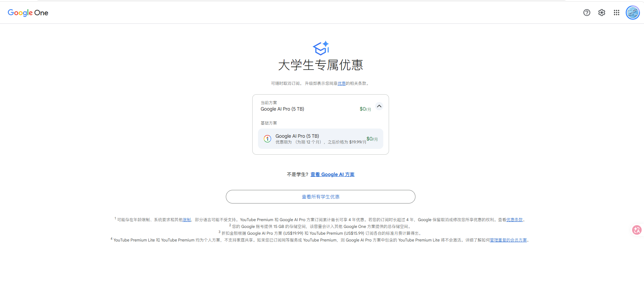
Task: Select the Google AI Pro (5 TB) basic plan row
Action: 321,139
